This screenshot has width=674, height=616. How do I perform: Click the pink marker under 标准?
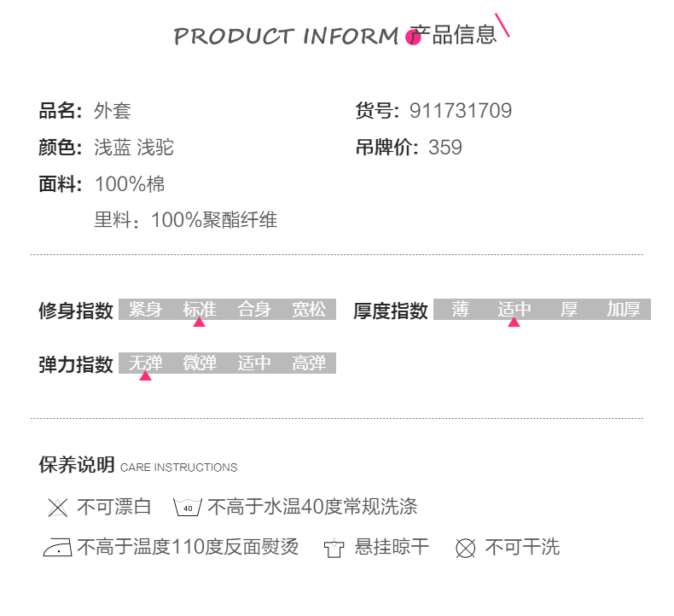tap(199, 322)
